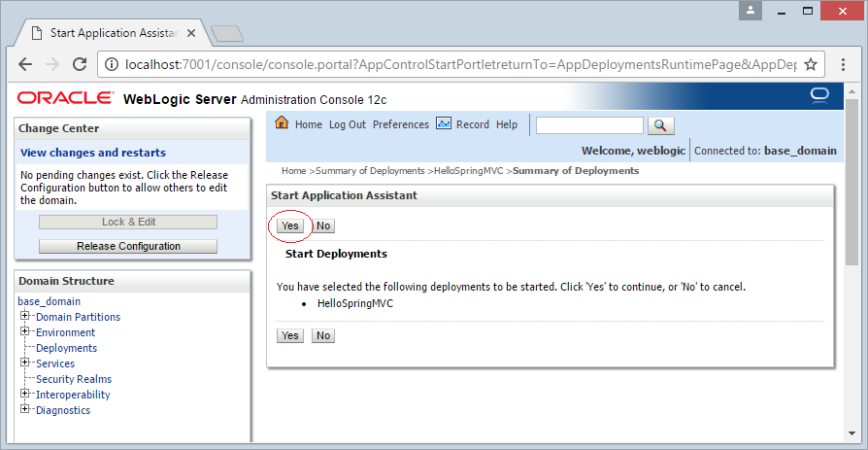The image size is (868, 450).
Task: Expand the Domain Partitions node
Action: click(x=24, y=316)
